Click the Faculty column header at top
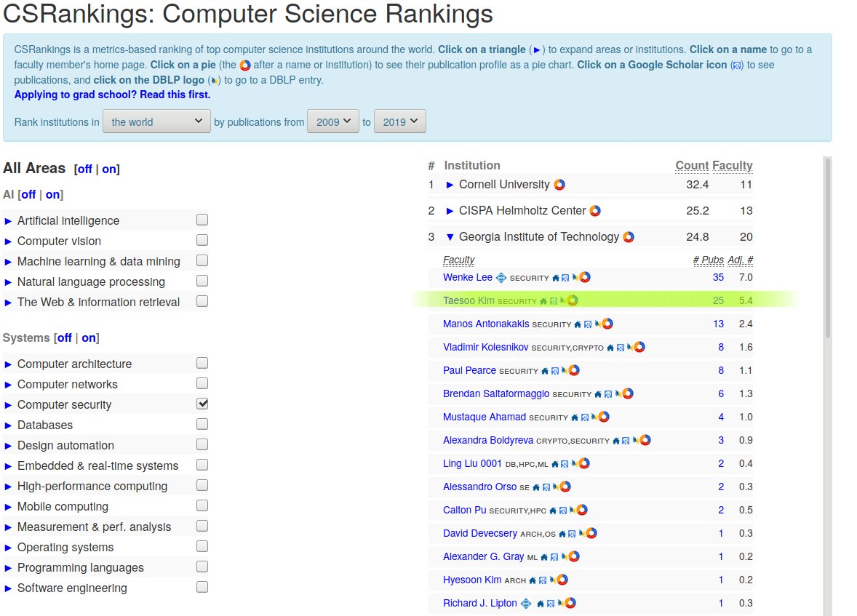Viewport: 857px width, 616px height. click(x=733, y=166)
